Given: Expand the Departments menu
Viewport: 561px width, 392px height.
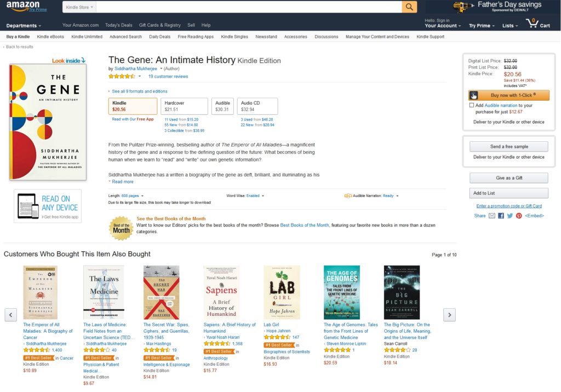Looking at the screenshot, I should click(24, 26).
